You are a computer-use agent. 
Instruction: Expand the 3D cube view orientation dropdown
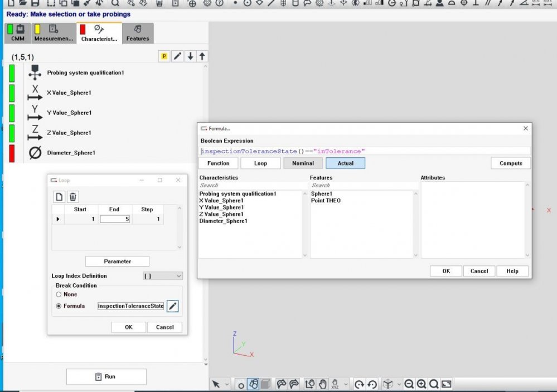pos(399,384)
